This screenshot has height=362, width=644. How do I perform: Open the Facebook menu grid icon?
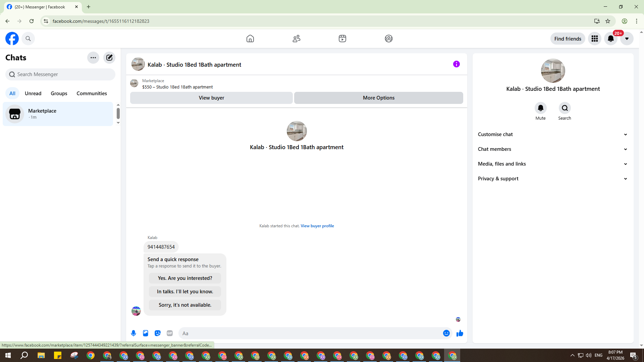coord(595,39)
